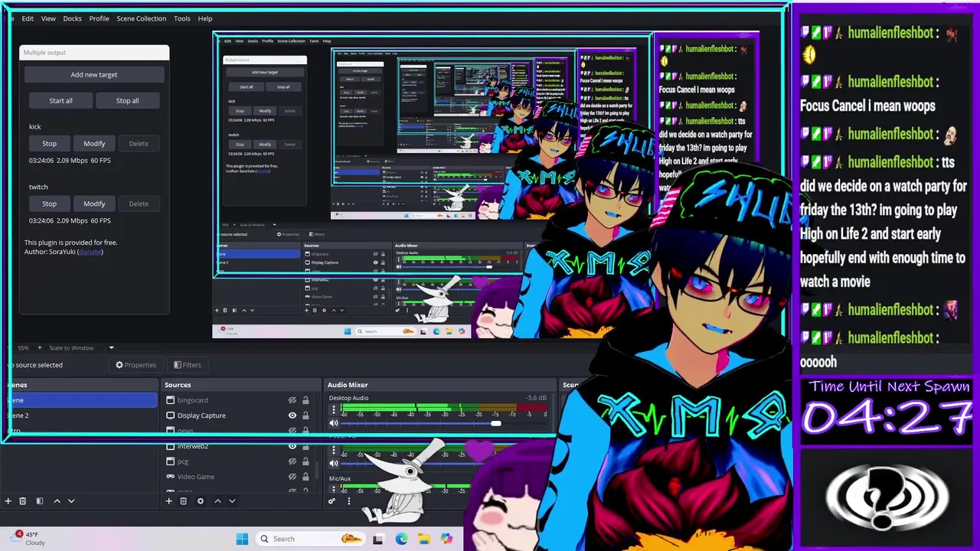
Task: Click Stop all outputs button
Action: coord(127,100)
